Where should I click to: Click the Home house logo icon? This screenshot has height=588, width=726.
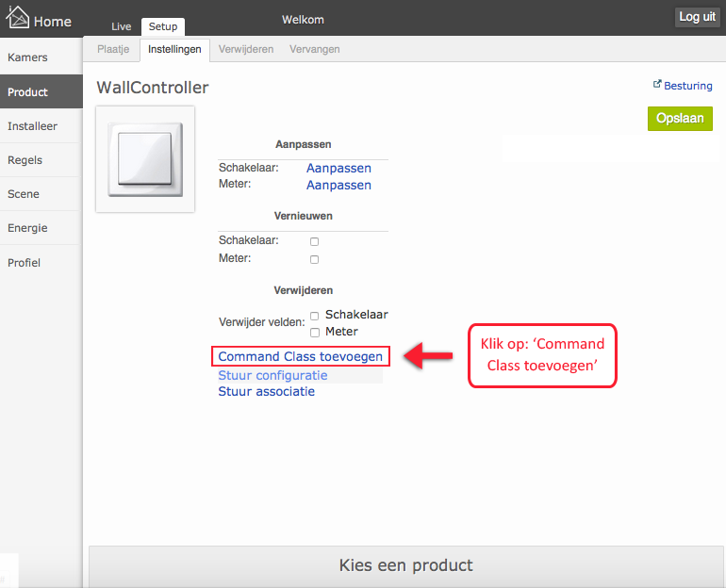pyautogui.click(x=17, y=17)
